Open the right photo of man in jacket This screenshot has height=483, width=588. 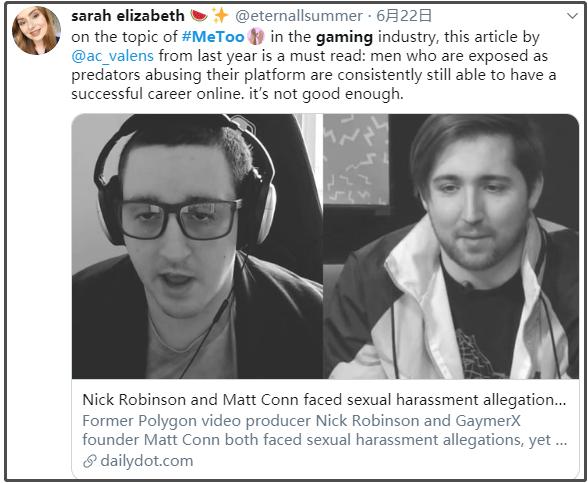point(451,246)
